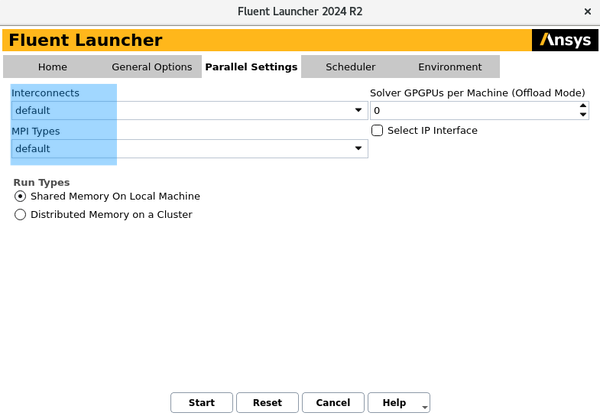The width and height of the screenshot is (600, 416).
Task: Expand the Interconnects dropdown
Action: 358,110
